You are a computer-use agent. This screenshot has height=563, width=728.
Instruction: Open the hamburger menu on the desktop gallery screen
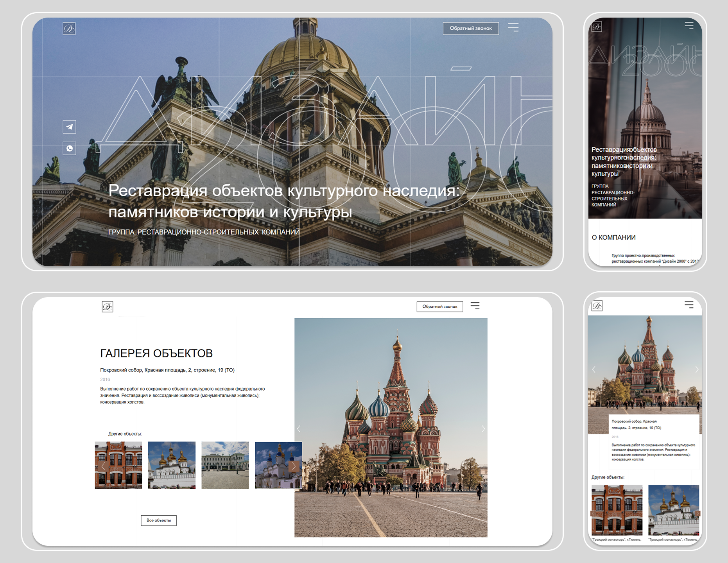point(475,306)
